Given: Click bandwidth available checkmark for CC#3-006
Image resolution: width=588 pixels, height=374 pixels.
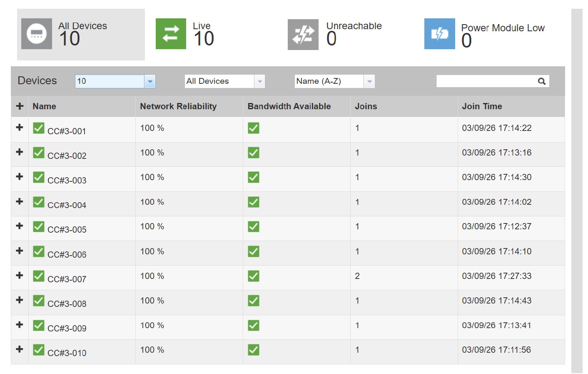Looking at the screenshot, I should point(254,251).
